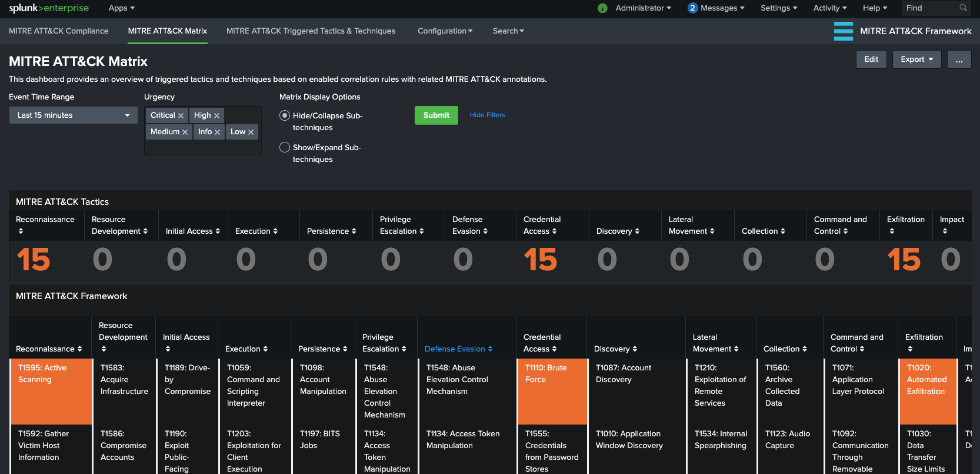Remove the Critical urgency tag
This screenshot has height=474, width=980.
point(181,116)
